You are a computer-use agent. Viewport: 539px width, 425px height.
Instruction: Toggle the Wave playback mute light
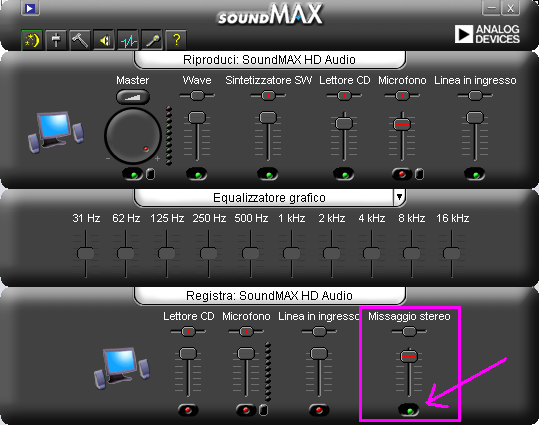click(197, 174)
